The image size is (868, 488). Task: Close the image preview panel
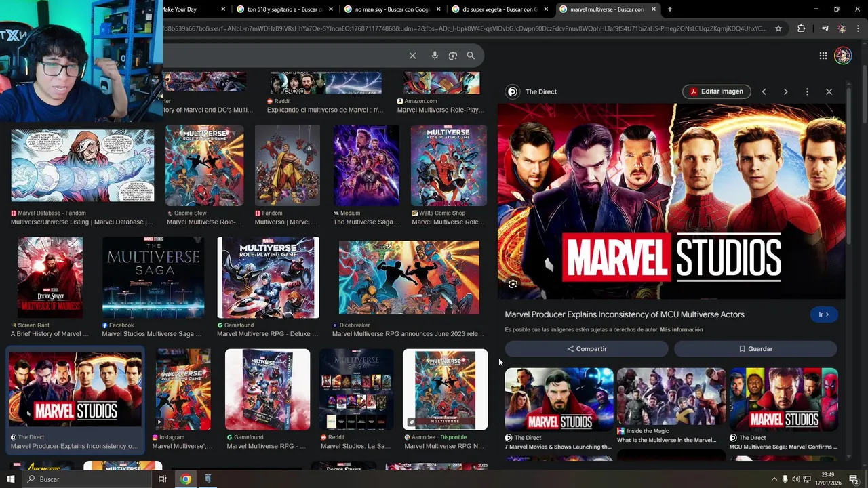click(x=829, y=91)
